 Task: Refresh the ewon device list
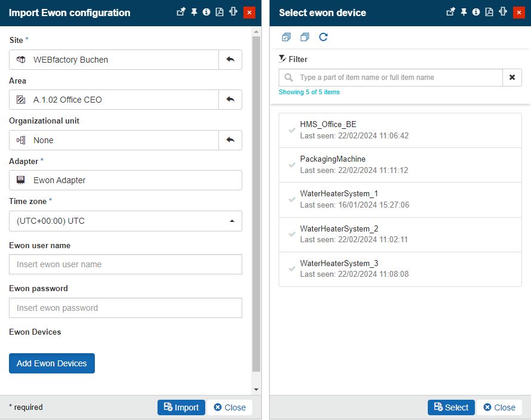click(323, 38)
